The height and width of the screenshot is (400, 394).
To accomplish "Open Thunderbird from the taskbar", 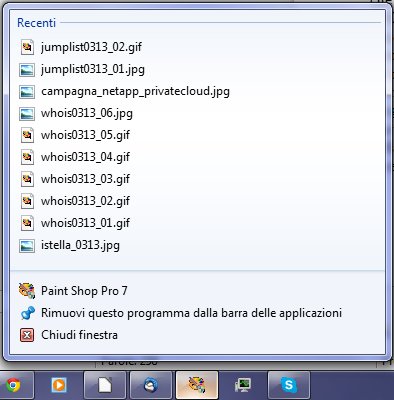I will [x=151, y=385].
